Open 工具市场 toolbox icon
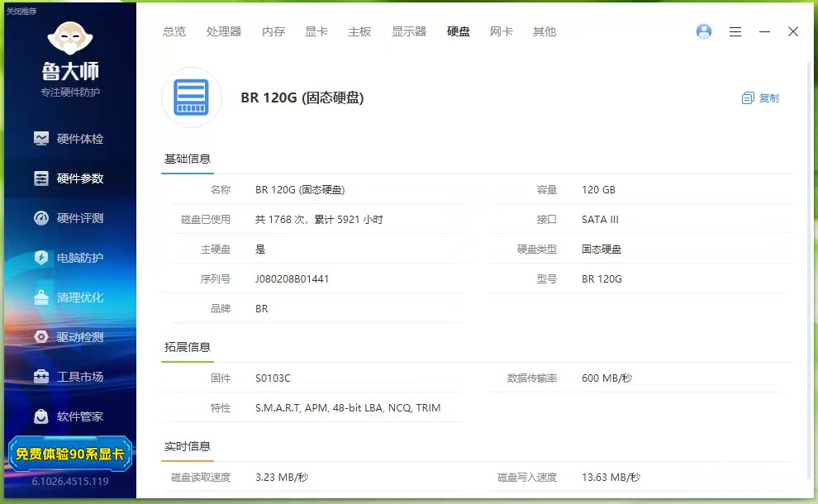 click(x=41, y=377)
